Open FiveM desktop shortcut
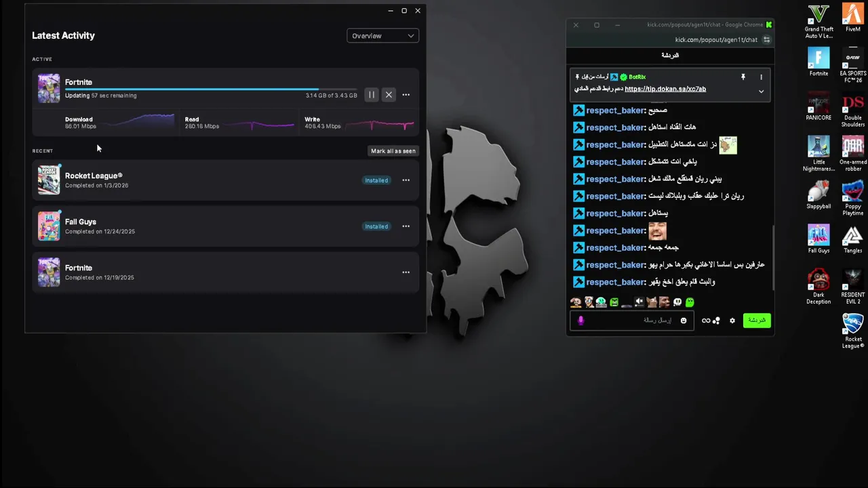This screenshot has height=488, width=868. point(852,18)
